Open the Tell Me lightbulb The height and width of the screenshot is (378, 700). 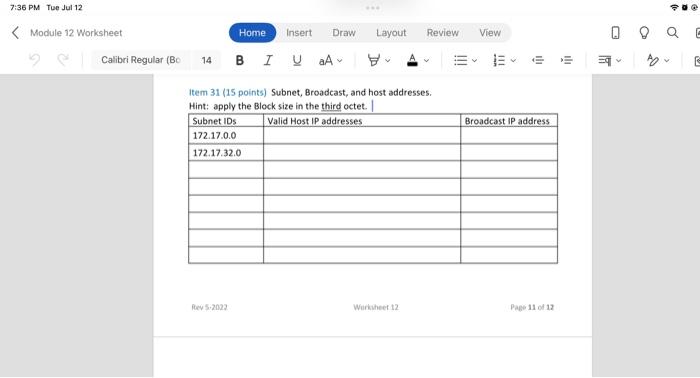pos(644,33)
